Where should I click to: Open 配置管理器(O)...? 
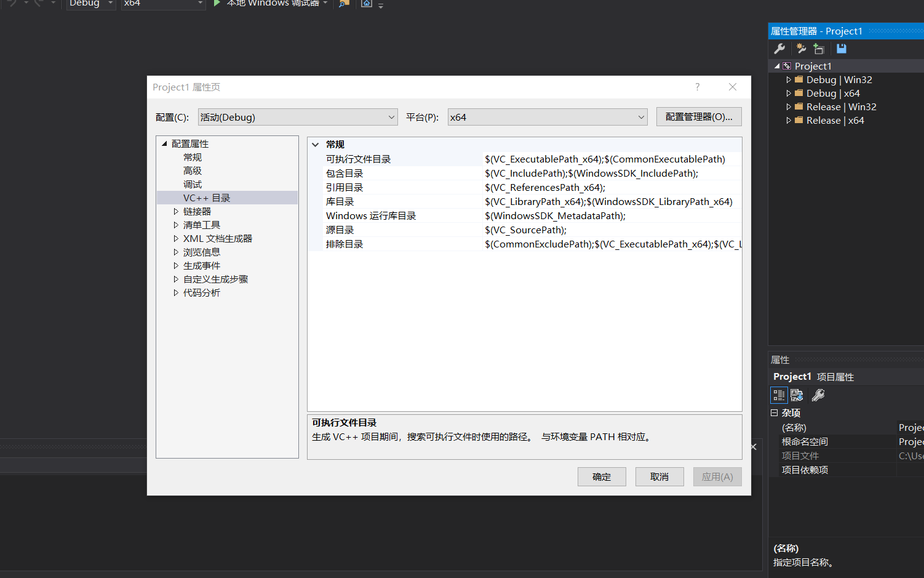tap(699, 116)
